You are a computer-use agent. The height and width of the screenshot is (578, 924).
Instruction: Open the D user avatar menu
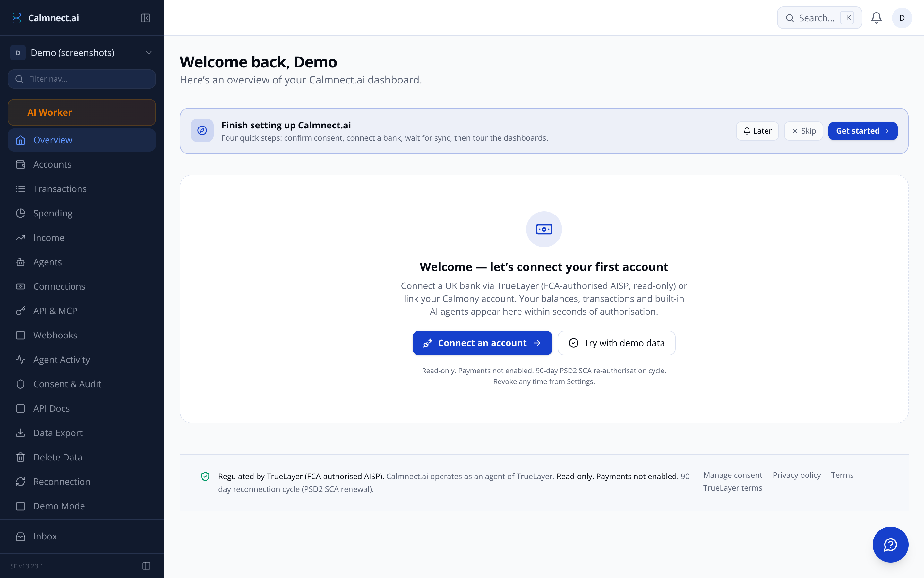[x=902, y=18]
